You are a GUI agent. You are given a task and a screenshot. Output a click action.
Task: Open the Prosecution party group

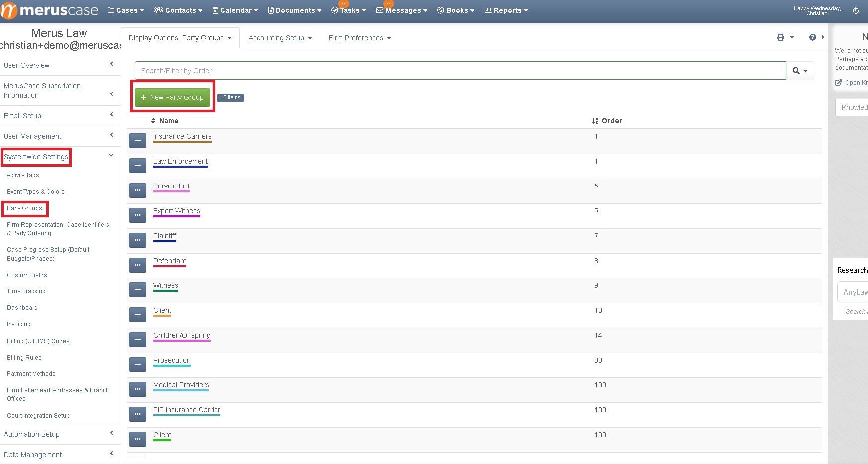172,360
